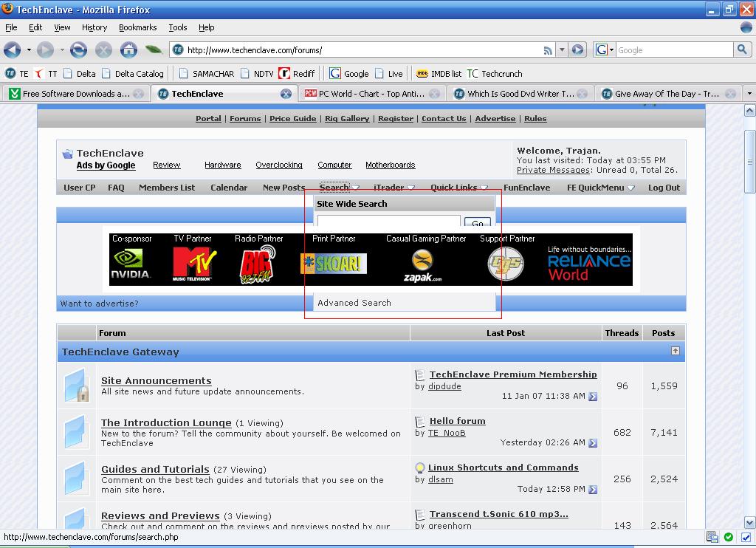756x548 pixels.
Task: Open the back button history dropdown arrow
Action: click(x=29, y=49)
